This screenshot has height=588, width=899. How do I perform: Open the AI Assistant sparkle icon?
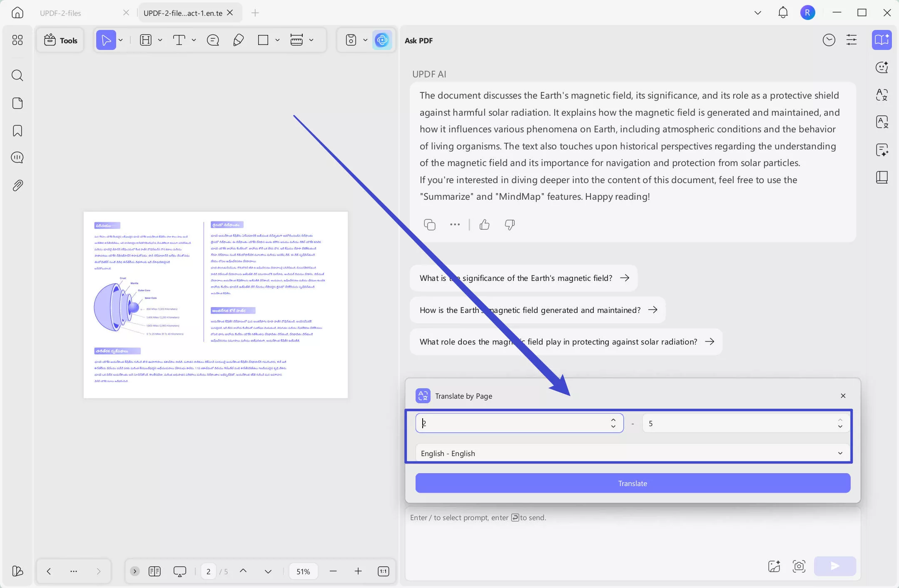pos(381,40)
